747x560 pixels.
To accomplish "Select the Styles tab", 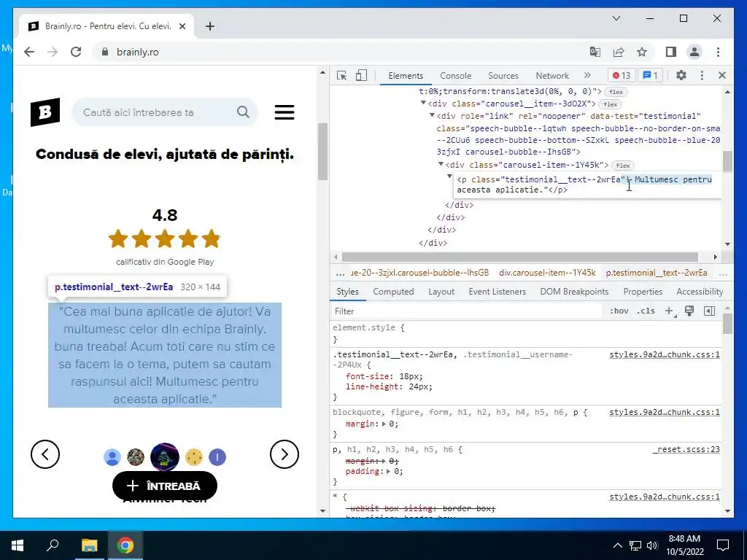I will click(347, 292).
